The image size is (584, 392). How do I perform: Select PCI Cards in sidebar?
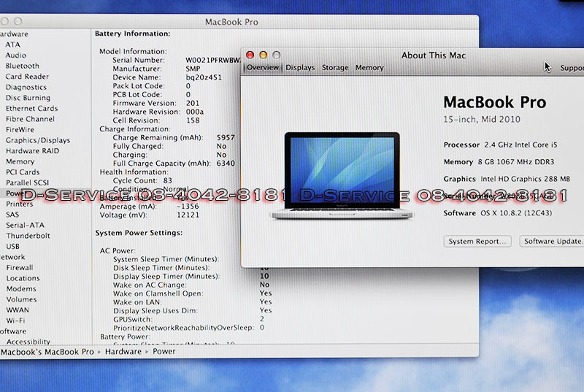[x=23, y=172]
